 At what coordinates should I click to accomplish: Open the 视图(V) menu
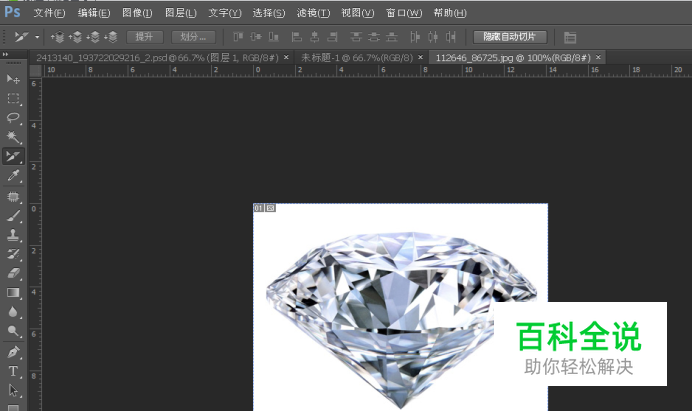point(357,13)
